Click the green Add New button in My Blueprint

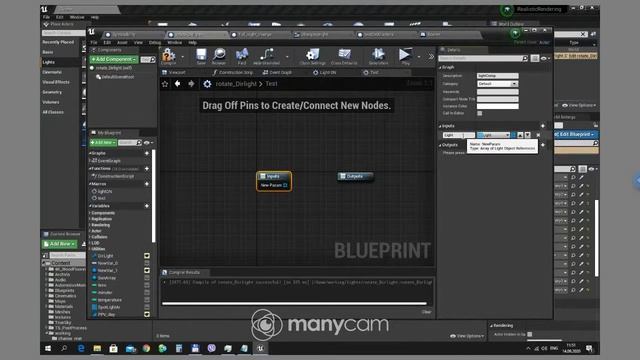pos(103,142)
